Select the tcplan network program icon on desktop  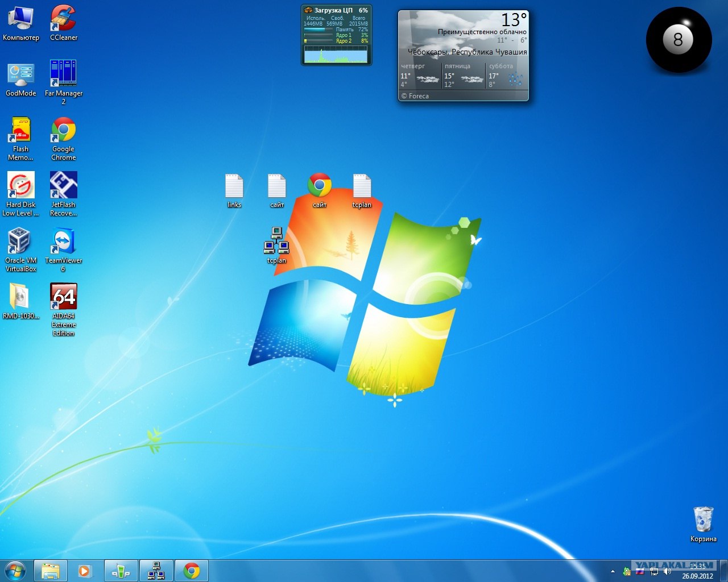coord(276,246)
